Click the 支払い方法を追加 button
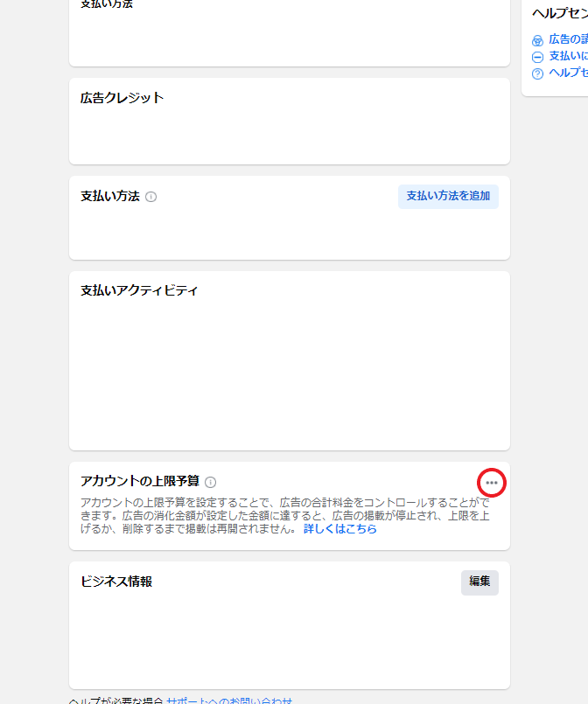 click(448, 196)
